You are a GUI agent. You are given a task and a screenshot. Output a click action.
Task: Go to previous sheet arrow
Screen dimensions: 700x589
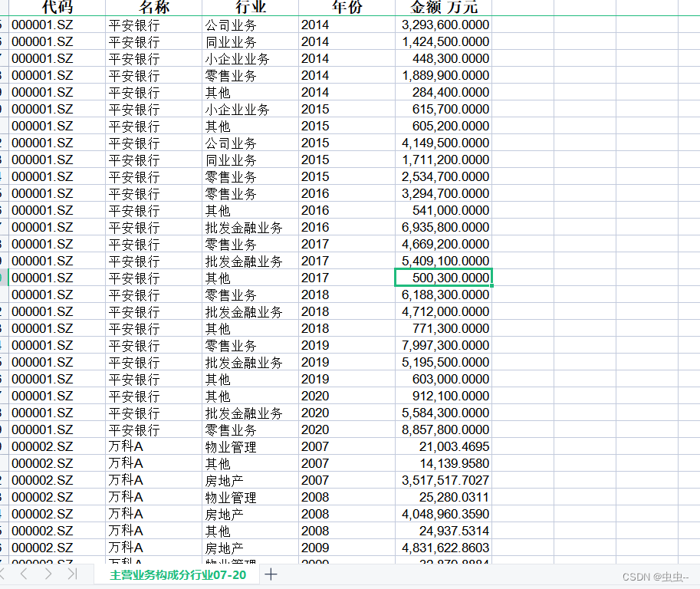click(24, 574)
